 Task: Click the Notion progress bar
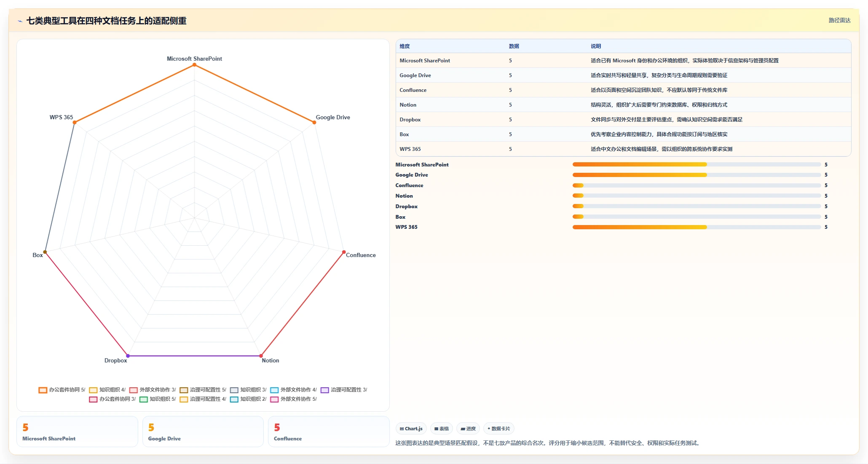pyautogui.click(x=697, y=196)
